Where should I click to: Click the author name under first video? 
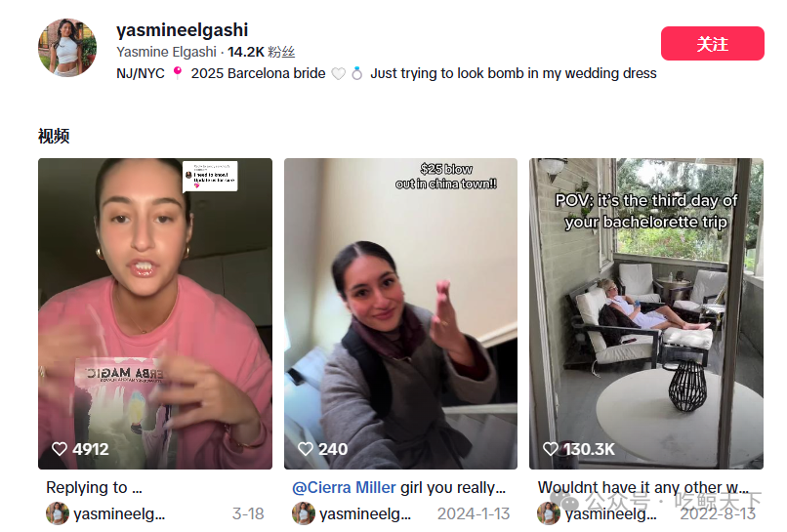tap(119, 513)
